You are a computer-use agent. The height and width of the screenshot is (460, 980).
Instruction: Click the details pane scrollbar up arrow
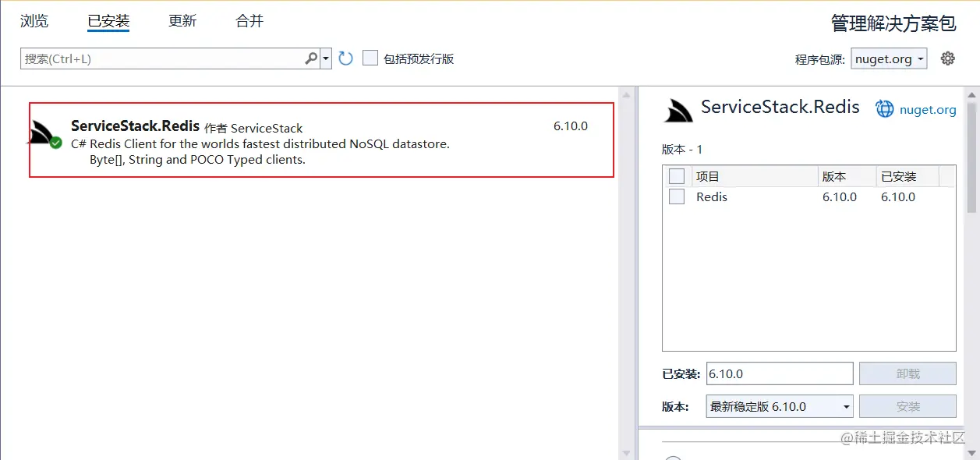tap(971, 94)
